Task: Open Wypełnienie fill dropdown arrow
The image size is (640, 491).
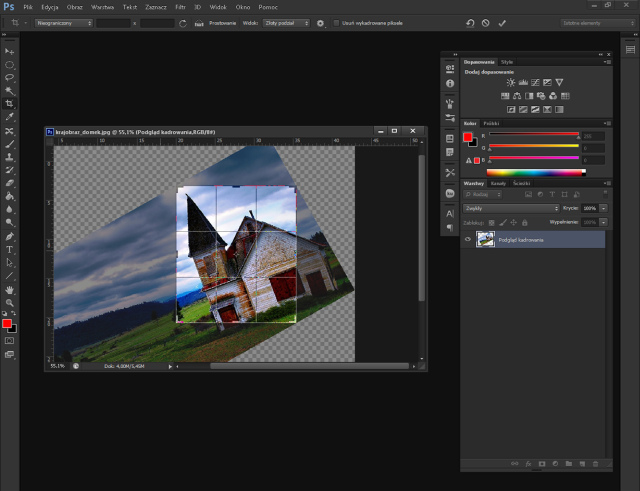Action: point(603,222)
